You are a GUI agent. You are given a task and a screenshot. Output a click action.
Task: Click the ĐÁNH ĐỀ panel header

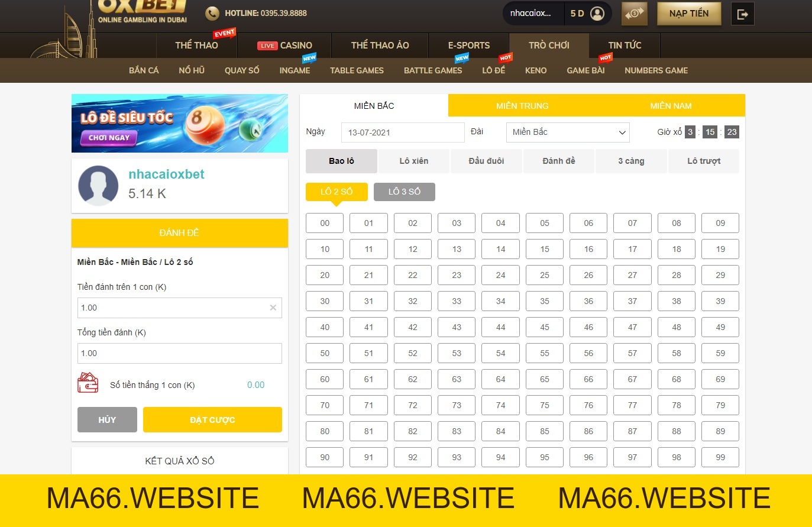coord(180,233)
